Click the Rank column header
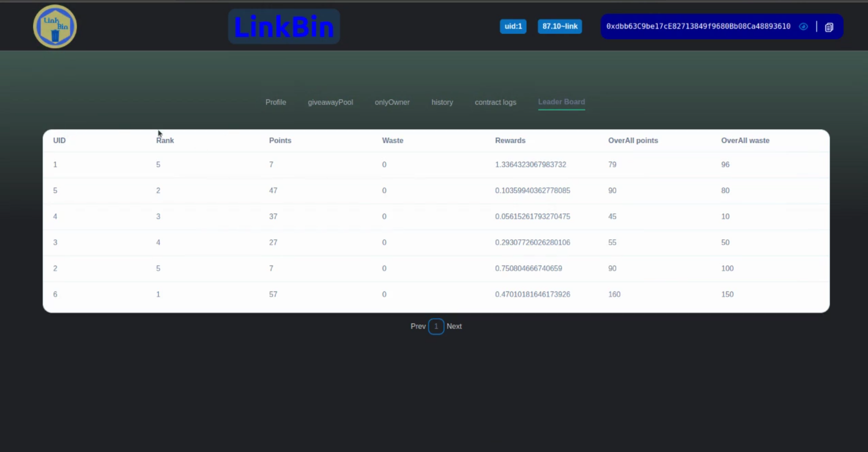868x452 pixels. (x=165, y=140)
